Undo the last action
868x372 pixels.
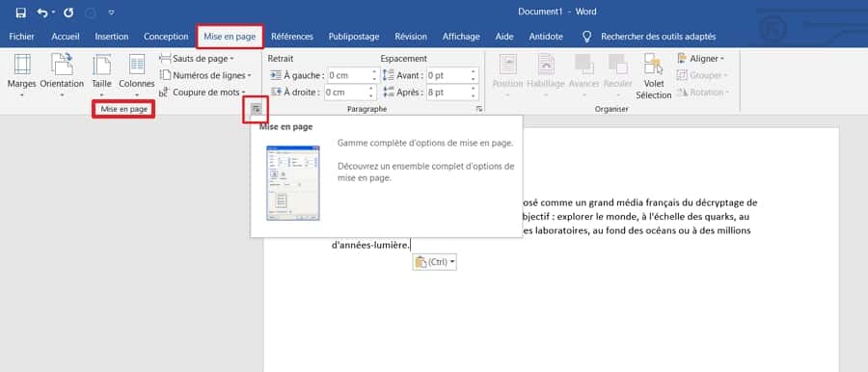click(x=42, y=12)
